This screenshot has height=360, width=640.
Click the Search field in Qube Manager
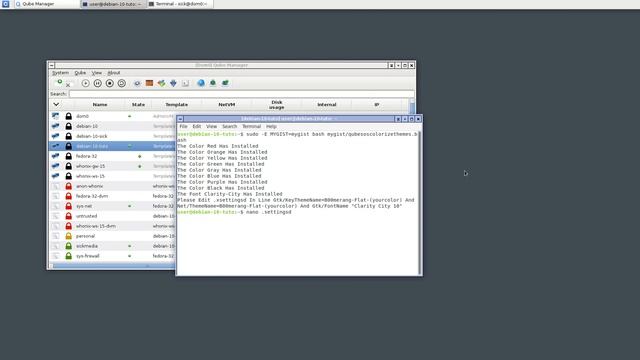pos(242,94)
